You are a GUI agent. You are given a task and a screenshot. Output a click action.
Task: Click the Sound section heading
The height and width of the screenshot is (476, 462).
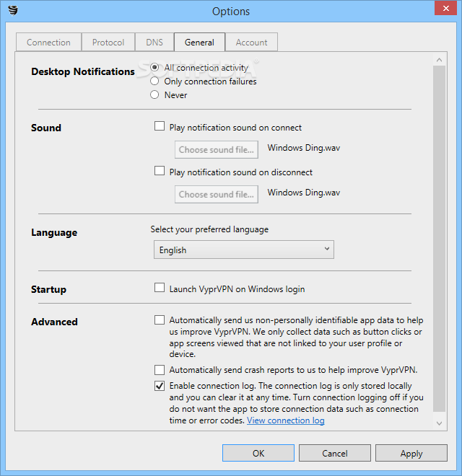[46, 128]
